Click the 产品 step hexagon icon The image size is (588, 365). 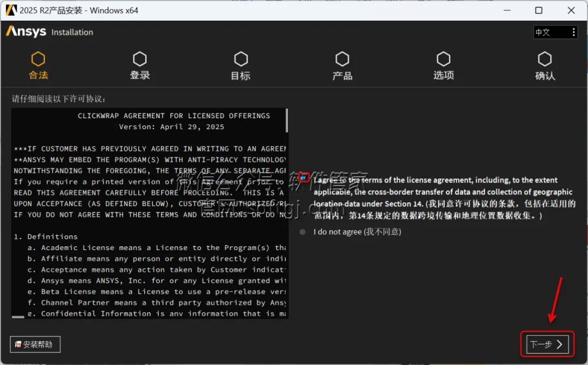[x=342, y=59]
